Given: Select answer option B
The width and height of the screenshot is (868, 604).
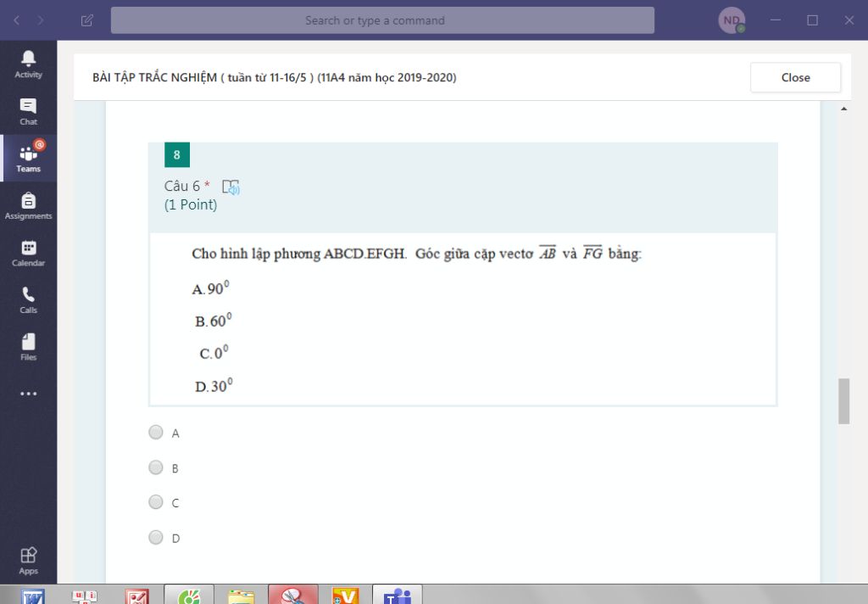Looking at the screenshot, I should click(156, 467).
